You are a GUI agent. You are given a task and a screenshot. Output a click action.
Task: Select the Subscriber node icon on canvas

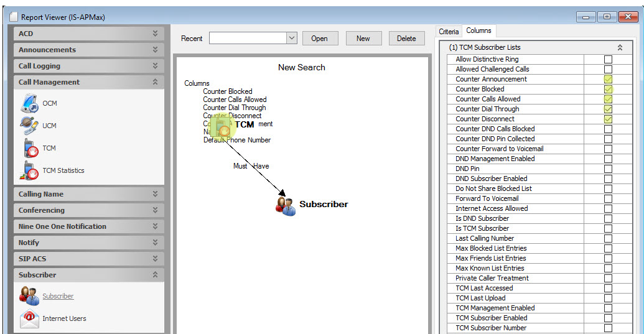[x=286, y=205]
